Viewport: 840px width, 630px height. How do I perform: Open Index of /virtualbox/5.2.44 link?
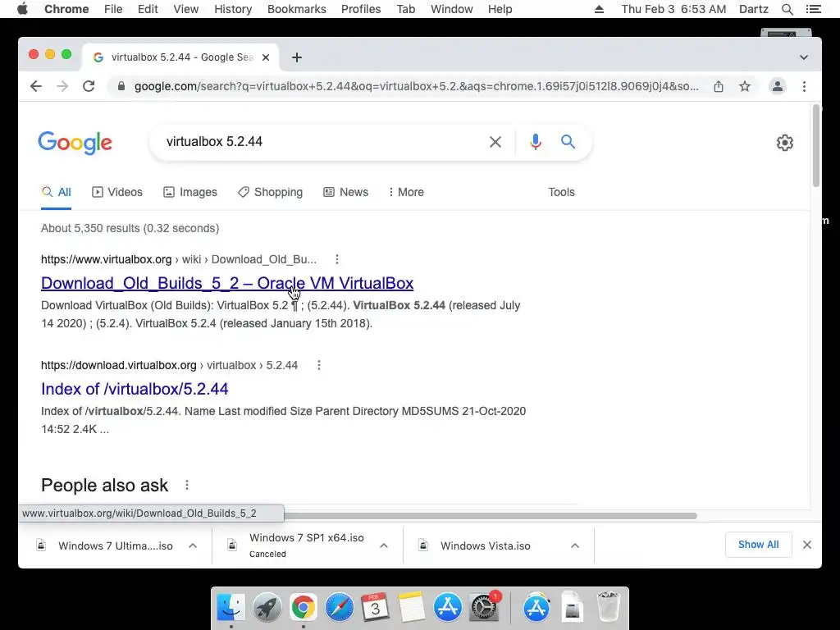point(135,389)
